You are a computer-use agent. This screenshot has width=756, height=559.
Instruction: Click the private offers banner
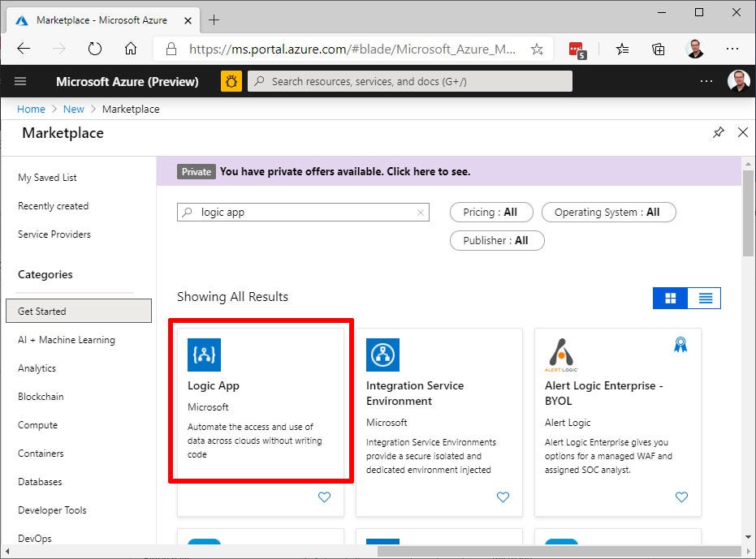point(449,171)
